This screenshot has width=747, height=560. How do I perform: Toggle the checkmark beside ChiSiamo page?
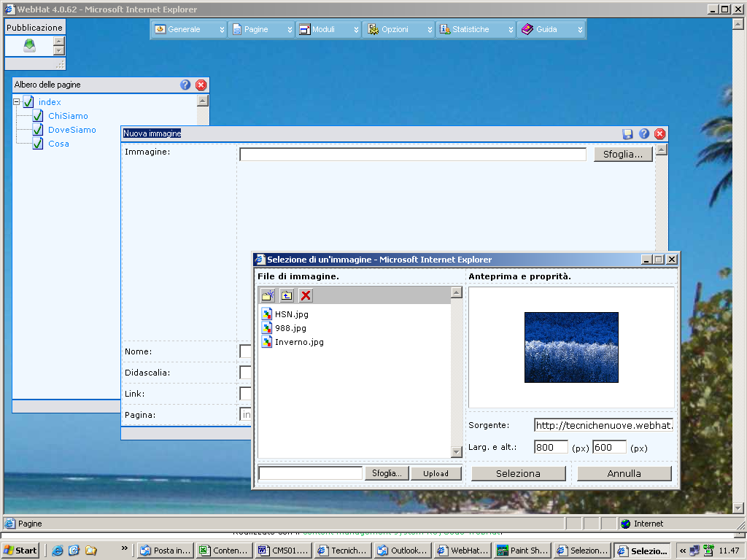coord(38,116)
